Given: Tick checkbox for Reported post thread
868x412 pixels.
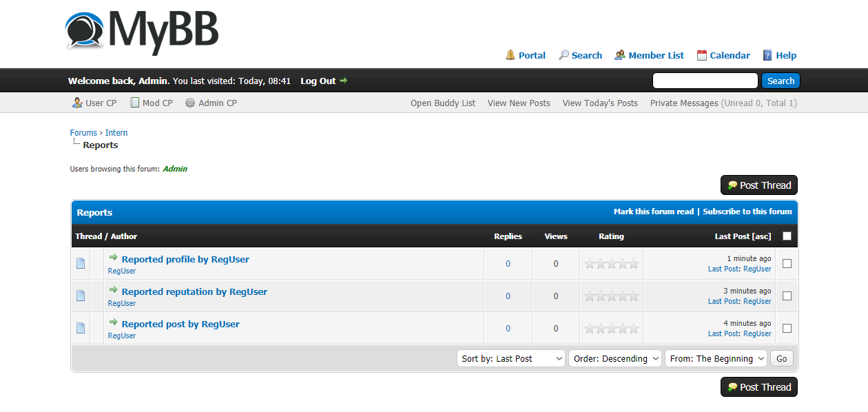Looking at the screenshot, I should [x=787, y=328].
